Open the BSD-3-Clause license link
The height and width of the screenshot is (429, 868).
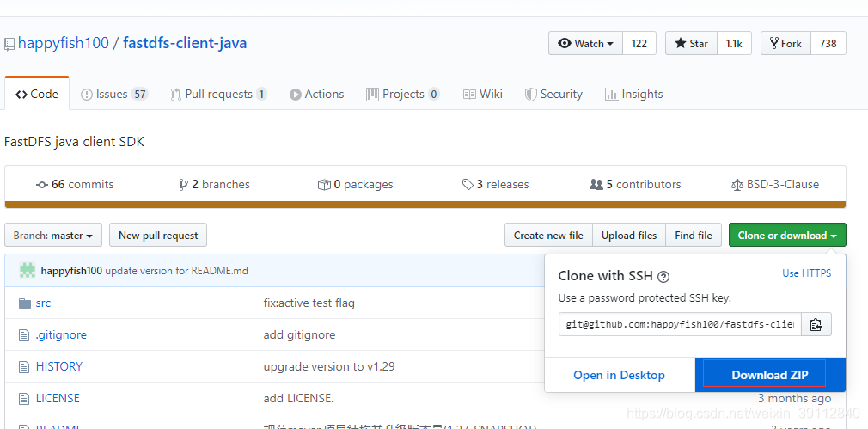pos(775,184)
